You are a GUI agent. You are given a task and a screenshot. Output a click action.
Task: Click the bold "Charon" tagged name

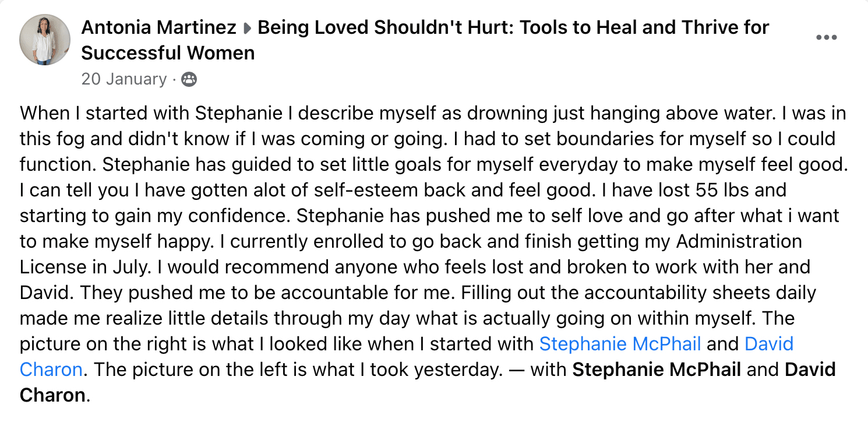(x=52, y=395)
